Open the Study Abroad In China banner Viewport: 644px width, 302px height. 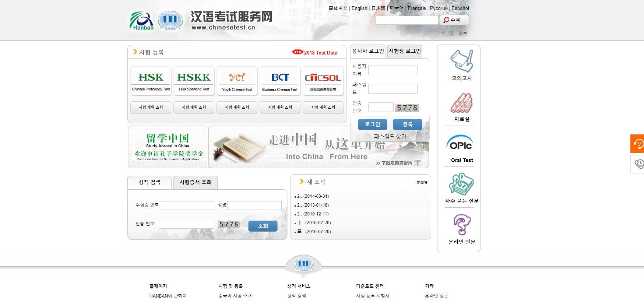[168, 147]
